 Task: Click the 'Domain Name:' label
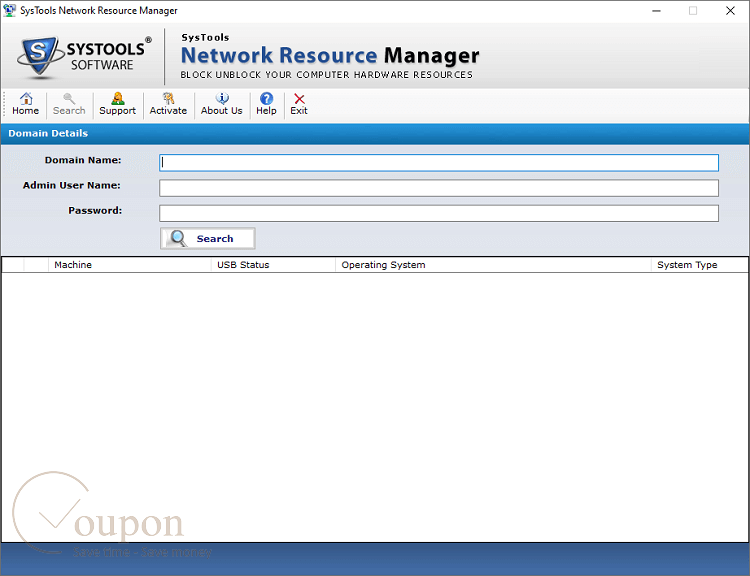(x=83, y=160)
